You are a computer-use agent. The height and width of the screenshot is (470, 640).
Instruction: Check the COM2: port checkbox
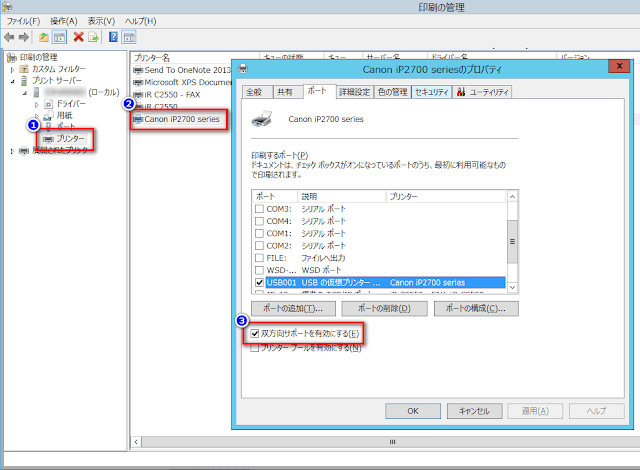tap(259, 246)
